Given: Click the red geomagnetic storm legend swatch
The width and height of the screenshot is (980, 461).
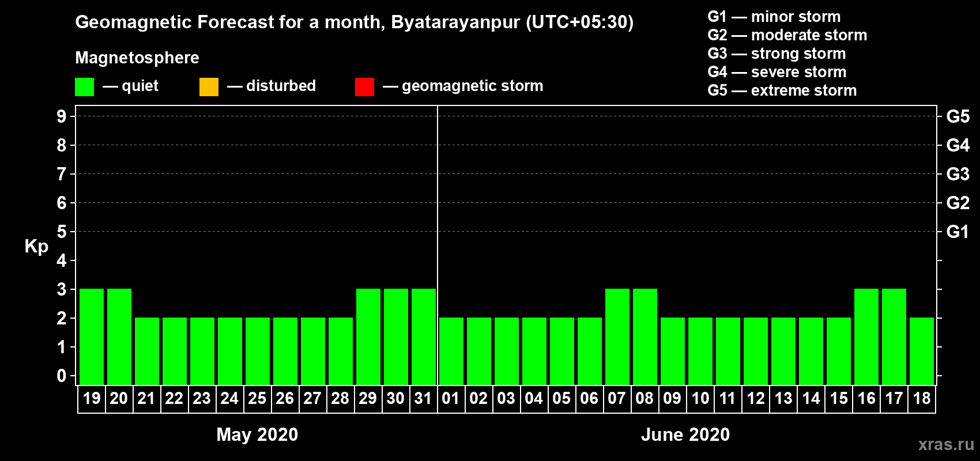Looking at the screenshot, I should tap(364, 87).
